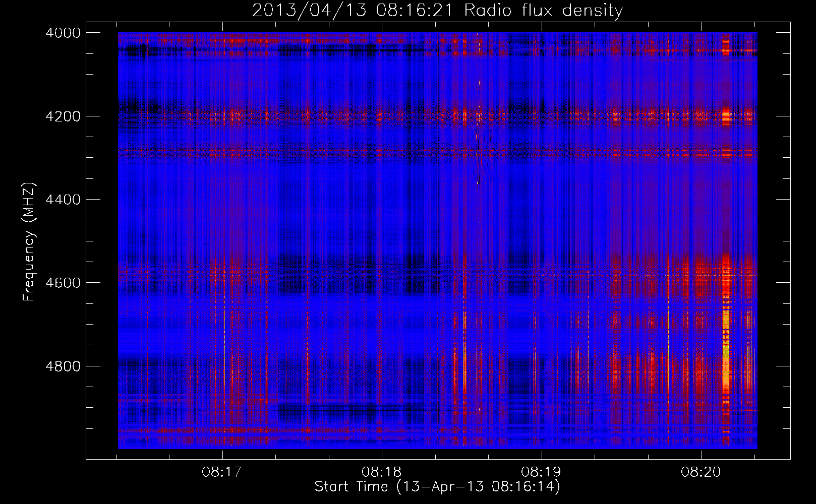Click the 08:20 time tick label
Viewport: 816px width, 504px height.
701,472
